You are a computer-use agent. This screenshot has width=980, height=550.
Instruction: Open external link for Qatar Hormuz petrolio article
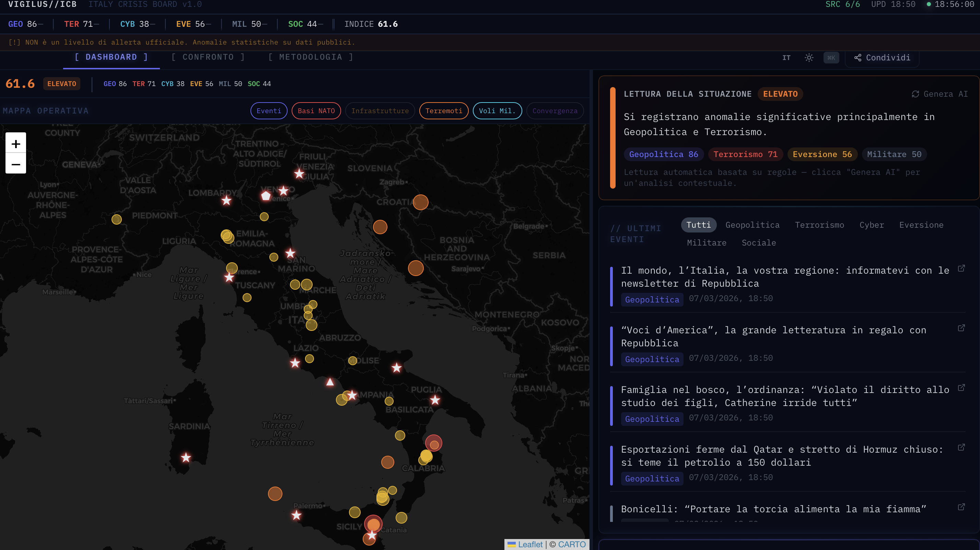coord(961,447)
